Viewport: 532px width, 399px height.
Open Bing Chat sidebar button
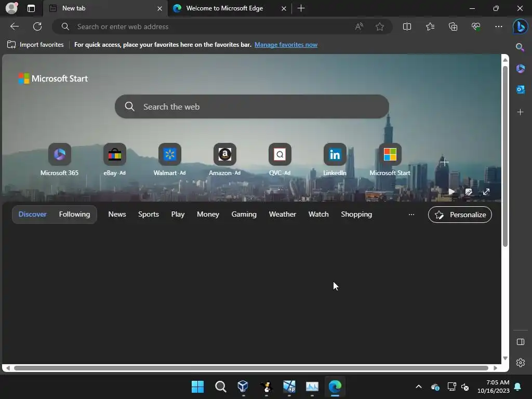[x=521, y=26]
